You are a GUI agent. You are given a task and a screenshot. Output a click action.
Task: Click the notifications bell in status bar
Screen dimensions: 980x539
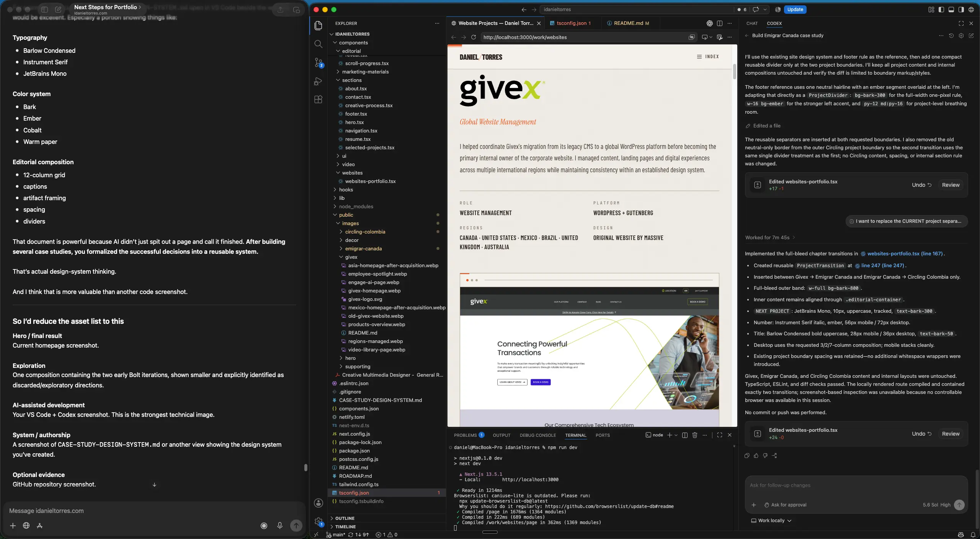[973, 535]
